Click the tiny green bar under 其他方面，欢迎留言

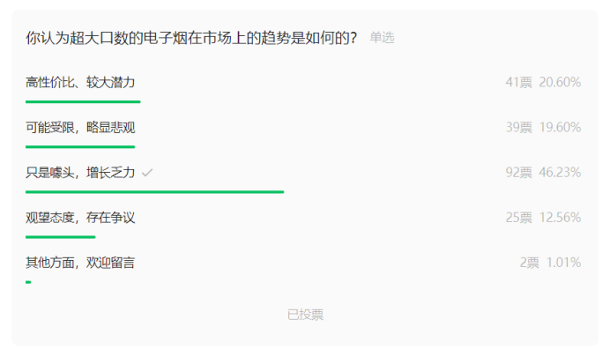point(28,282)
